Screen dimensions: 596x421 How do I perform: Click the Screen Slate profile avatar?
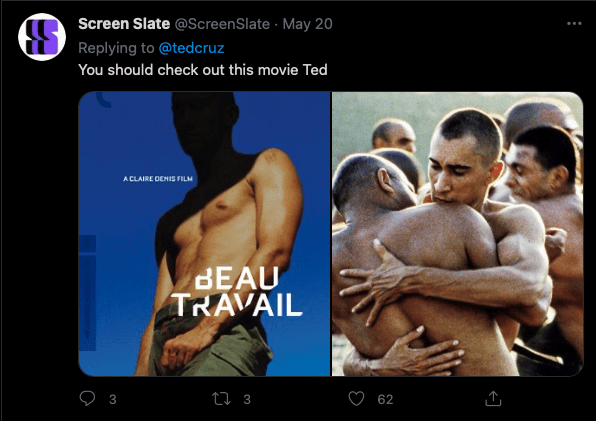(x=42, y=37)
